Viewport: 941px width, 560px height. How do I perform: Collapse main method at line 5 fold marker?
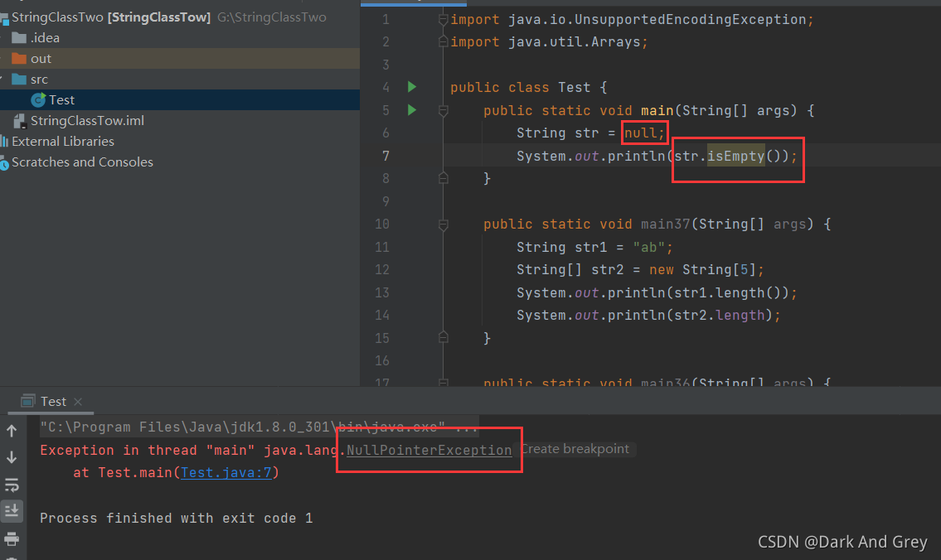[x=443, y=110]
